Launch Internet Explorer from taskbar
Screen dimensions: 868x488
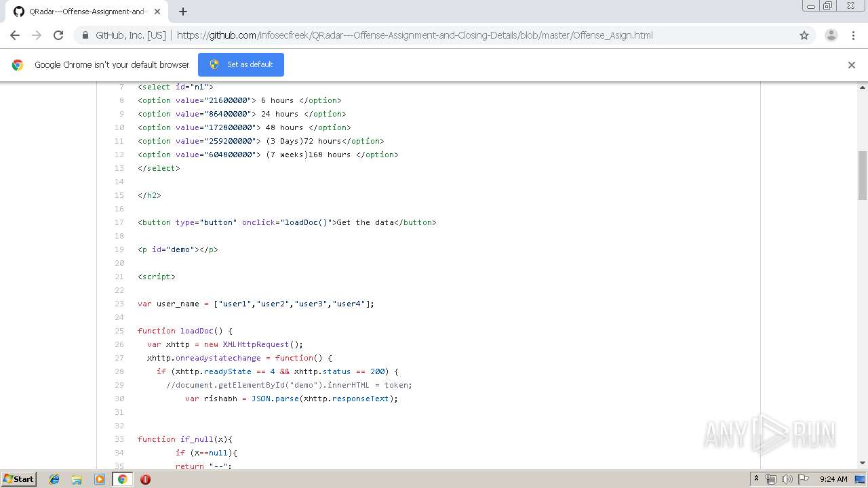54,479
